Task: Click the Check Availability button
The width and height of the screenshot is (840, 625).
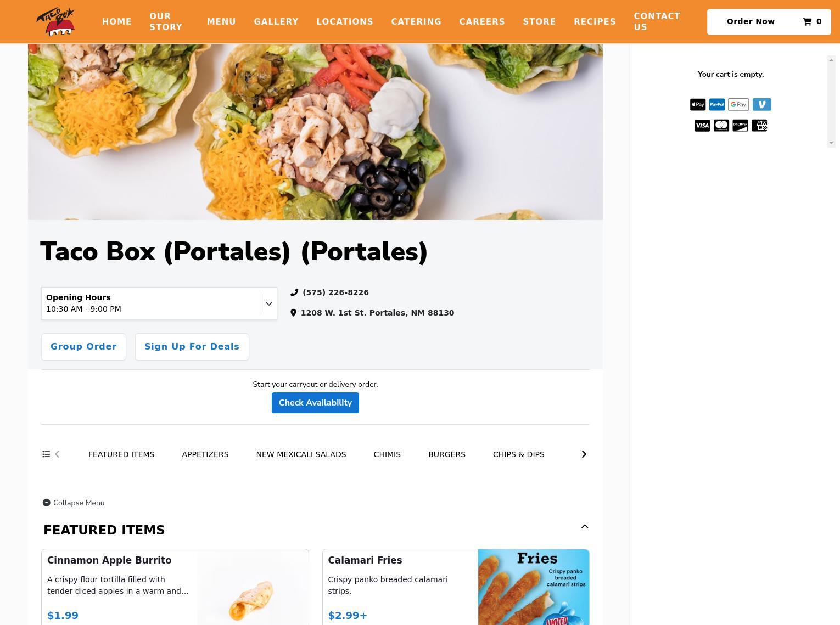Action: coord(315,403)
